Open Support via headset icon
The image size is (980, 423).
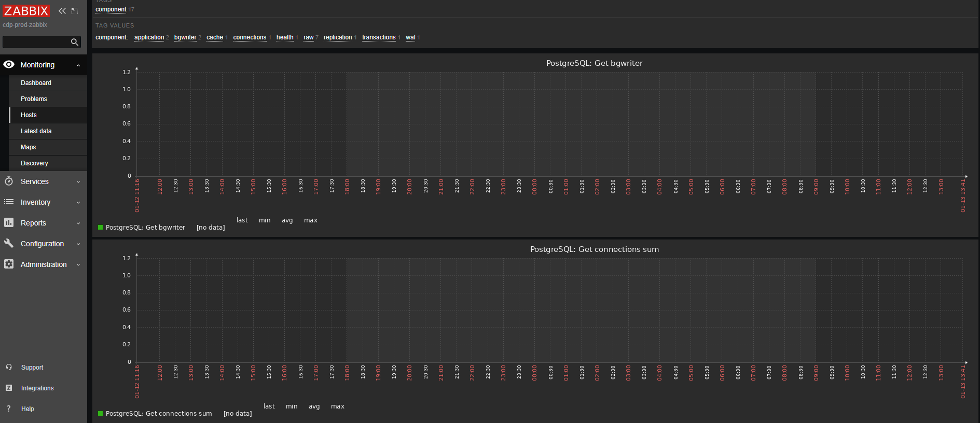[9, 367]
